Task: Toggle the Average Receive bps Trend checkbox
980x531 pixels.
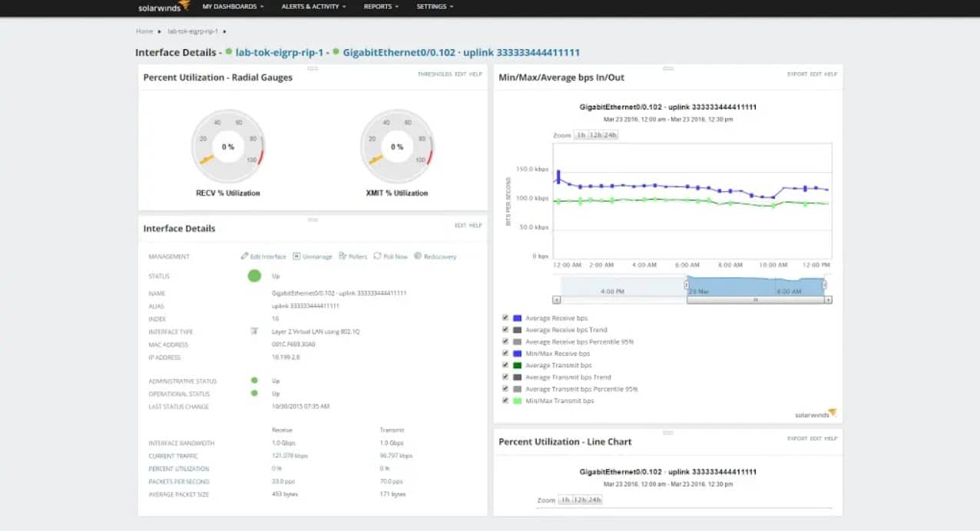Action: coord(505,329)
